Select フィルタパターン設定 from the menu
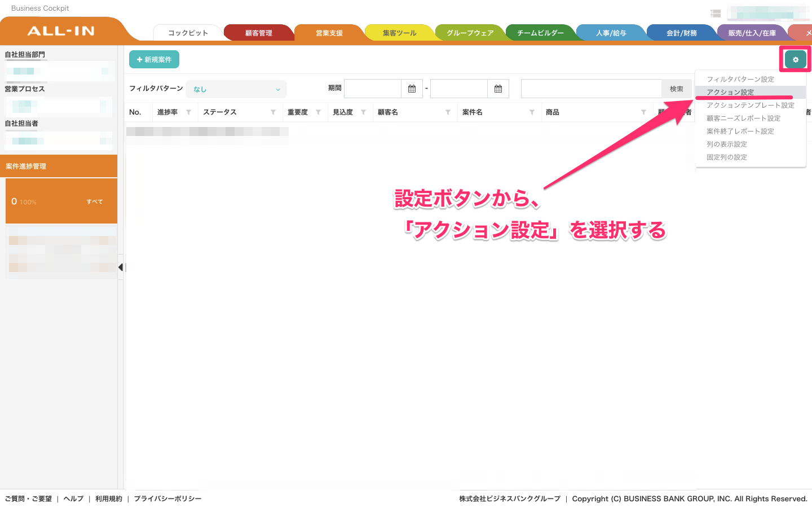Image resolution: width=812 pixels, height=508 pixels. pos(751,79)
